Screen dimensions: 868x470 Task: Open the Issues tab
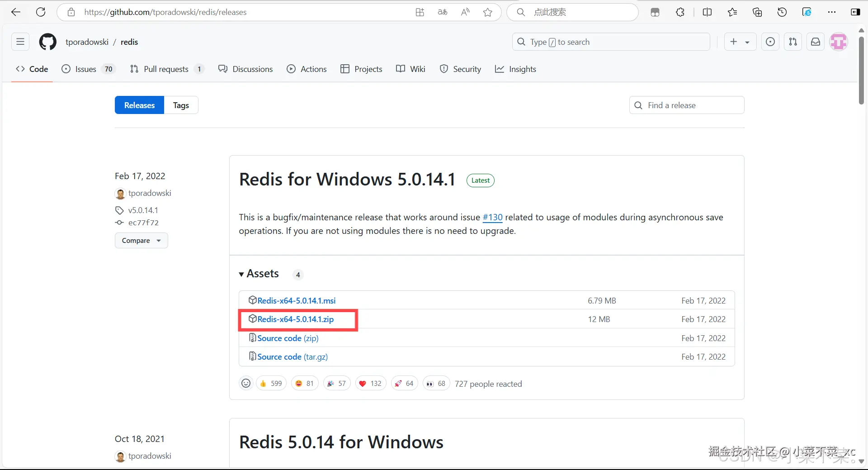[x=89, y=69]
